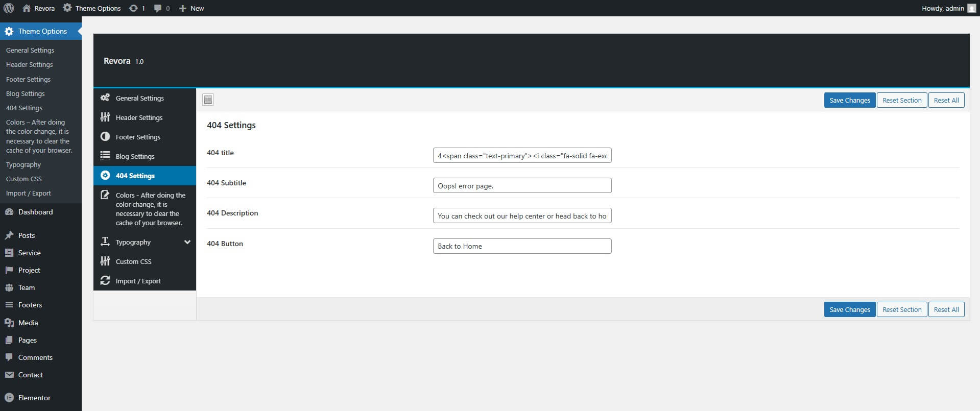Click the Theme Options gear in left sidebar
The width and height of the screenshot is (980, 411).
[x=9, y=31]
